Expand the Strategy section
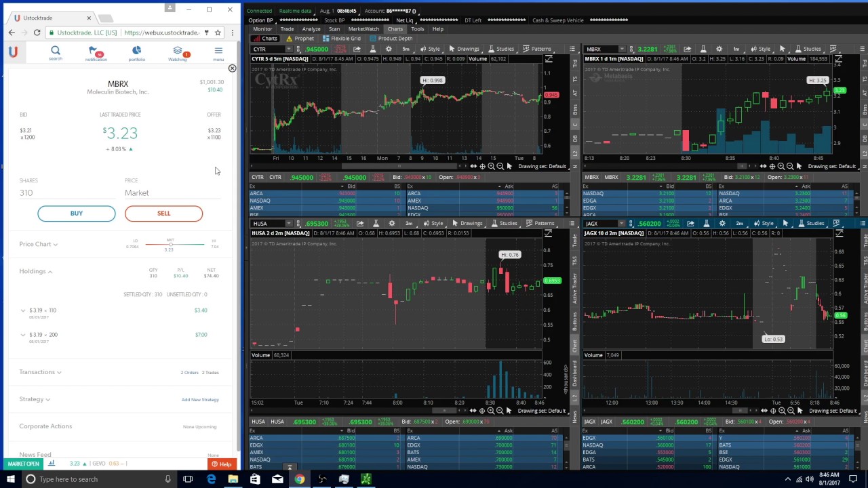This screenshot has height=488, width=868. (x=35, y=399)
